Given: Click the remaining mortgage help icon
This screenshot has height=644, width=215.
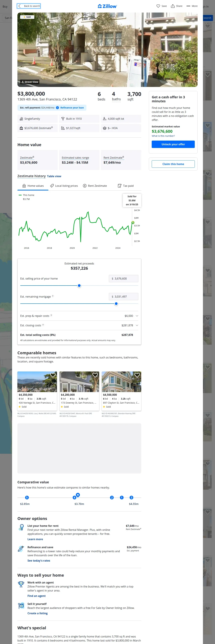Looking at the screenshot, I should pyautogui.click(x=53, y=296).
